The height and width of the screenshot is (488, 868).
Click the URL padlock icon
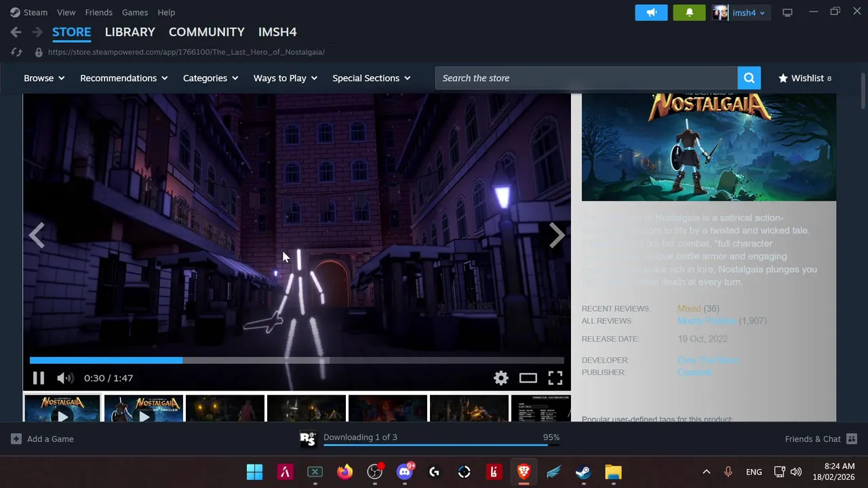coord(39,52)
